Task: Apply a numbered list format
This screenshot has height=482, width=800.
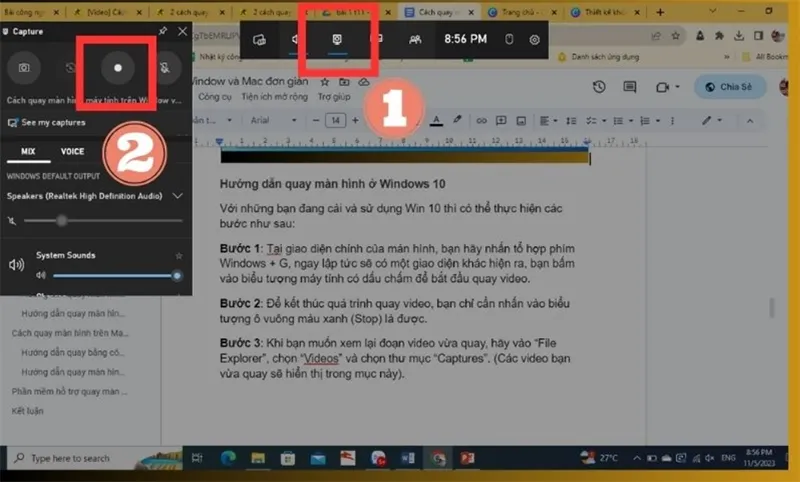Action: (645, 121)
